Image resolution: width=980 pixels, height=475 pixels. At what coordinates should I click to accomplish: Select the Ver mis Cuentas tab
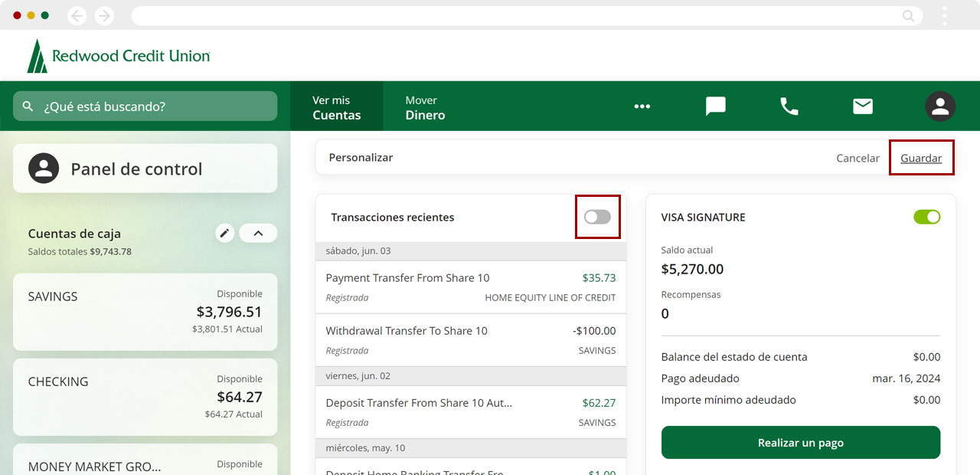[336, 107]
